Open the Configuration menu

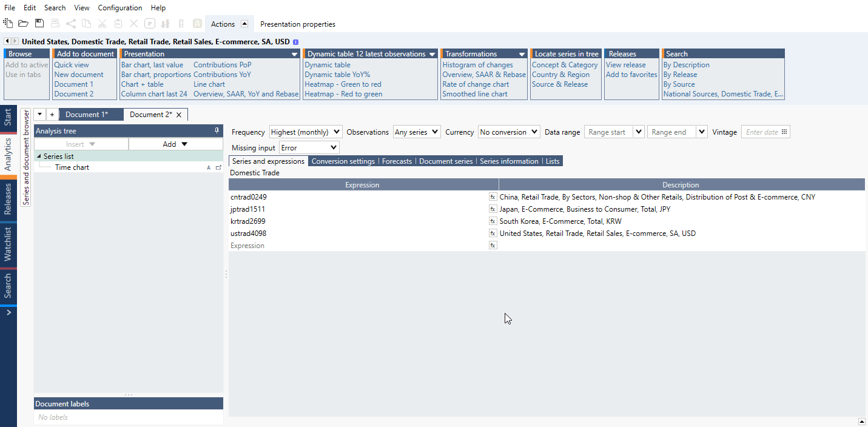tap(120, 8)
